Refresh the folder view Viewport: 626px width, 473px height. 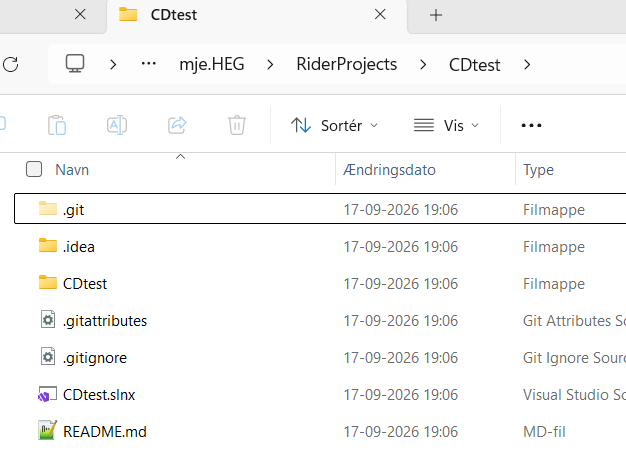(x=10, y=64)
